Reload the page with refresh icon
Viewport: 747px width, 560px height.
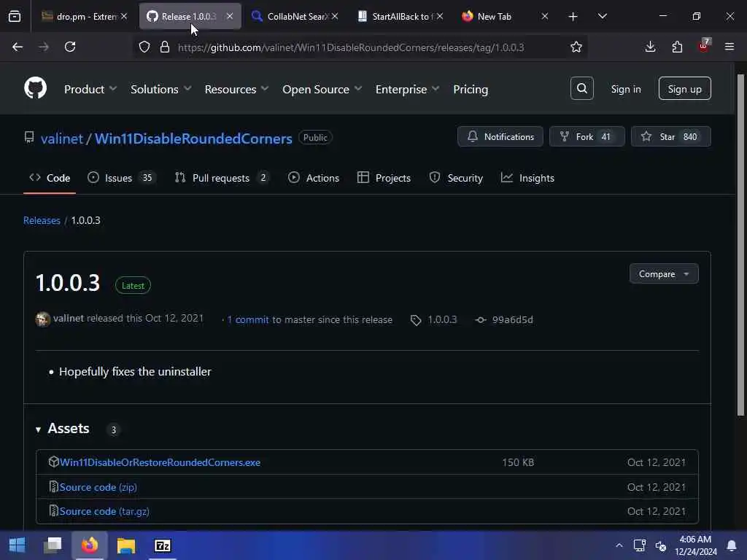[x=70, y=47]
